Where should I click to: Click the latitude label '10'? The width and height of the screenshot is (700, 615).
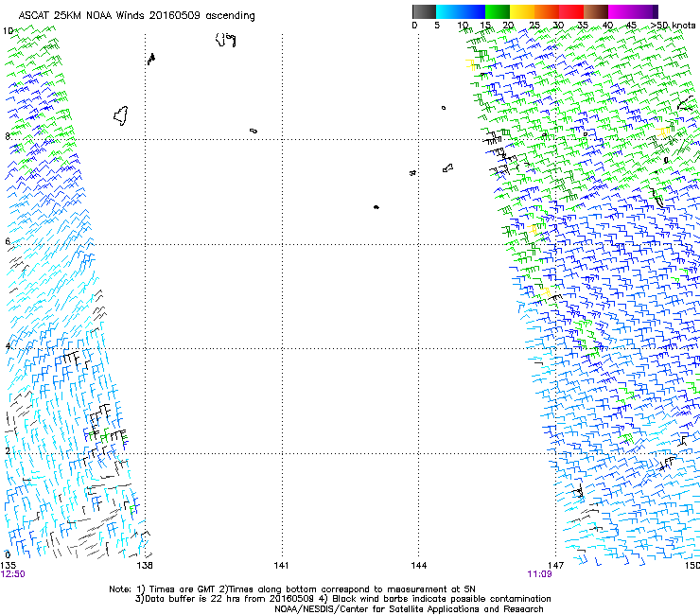click(8, 31)
